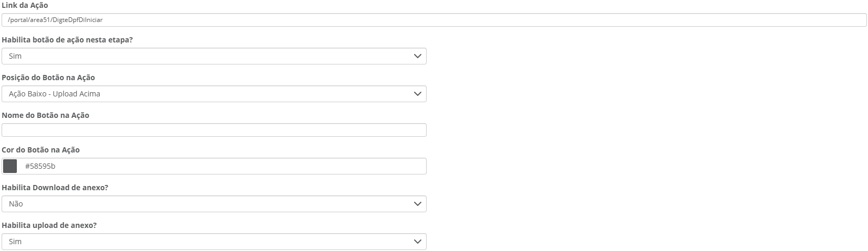Click the 'Habilita botão de ação nesta etapa?' label

click(x=67, y=40)
